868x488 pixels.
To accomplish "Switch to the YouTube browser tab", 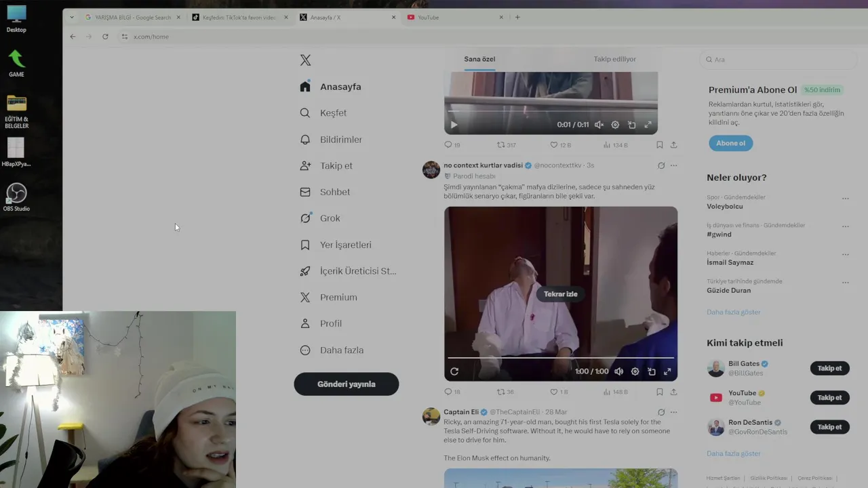I will pyautogui.click(x=454, y=18).
